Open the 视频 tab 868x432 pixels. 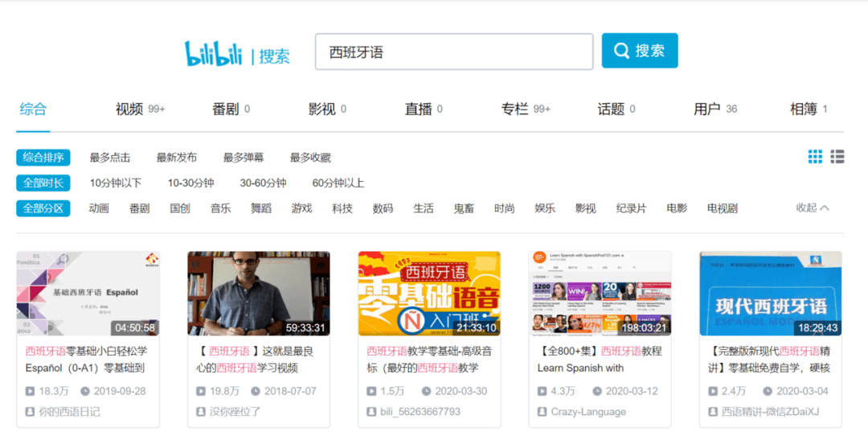(x=129, y=109)
